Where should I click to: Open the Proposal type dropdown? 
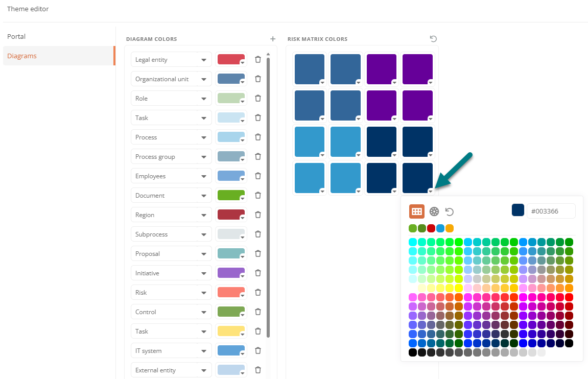pos(204,253)
